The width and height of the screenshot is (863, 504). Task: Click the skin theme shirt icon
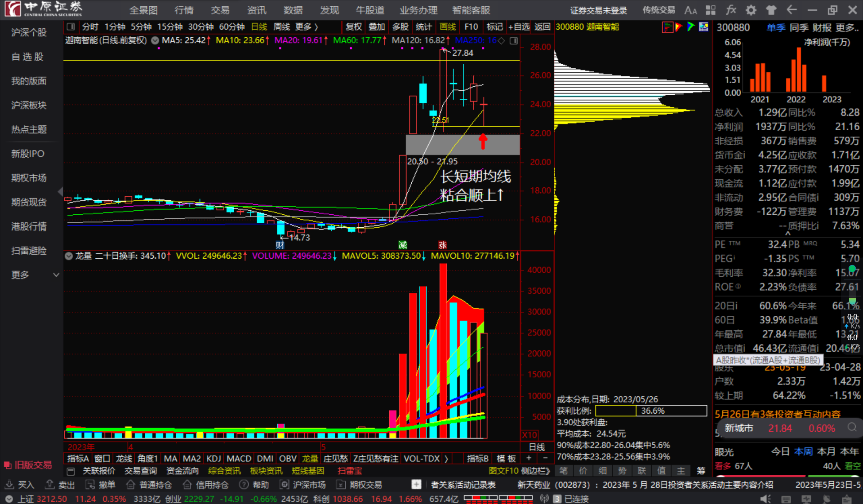point(771,10)
